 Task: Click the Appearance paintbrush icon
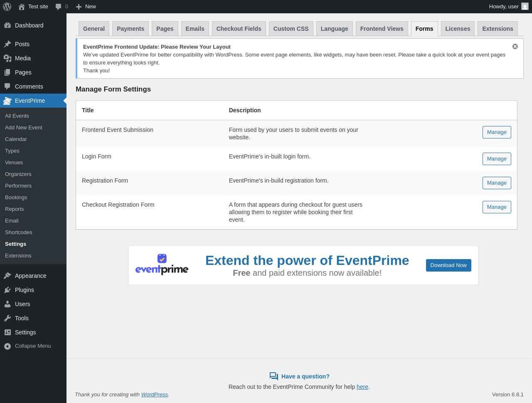point(7,276)
